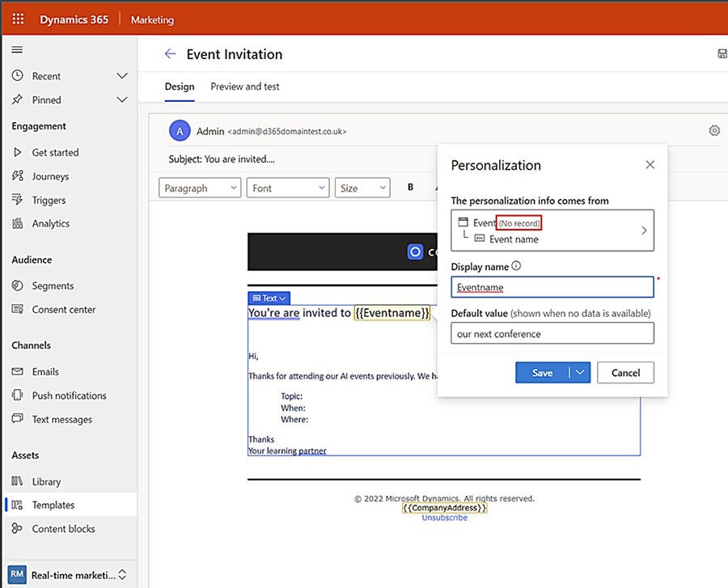The image size is (728, 588).
Task: Open the Font dropdown in formatting toolbar
Action: click(287, 187)
